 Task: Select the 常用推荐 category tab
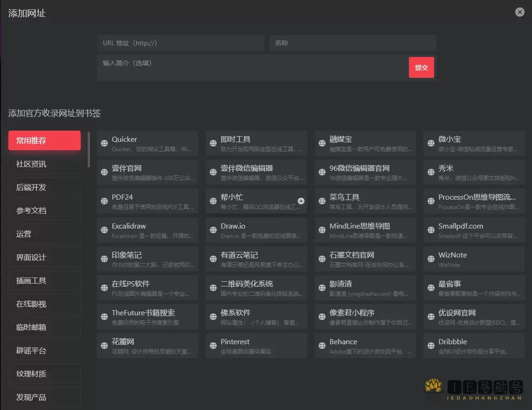click(x=44, y=140)
